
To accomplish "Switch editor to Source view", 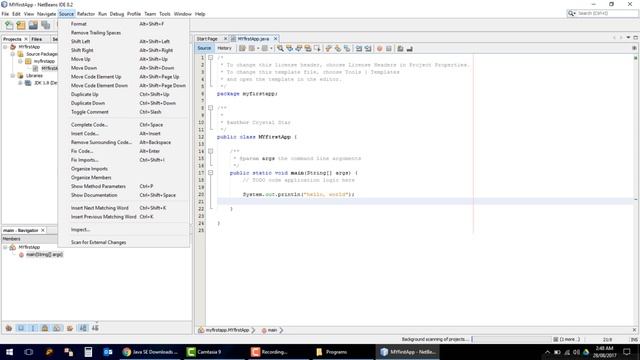I will (x=204, y=48).
